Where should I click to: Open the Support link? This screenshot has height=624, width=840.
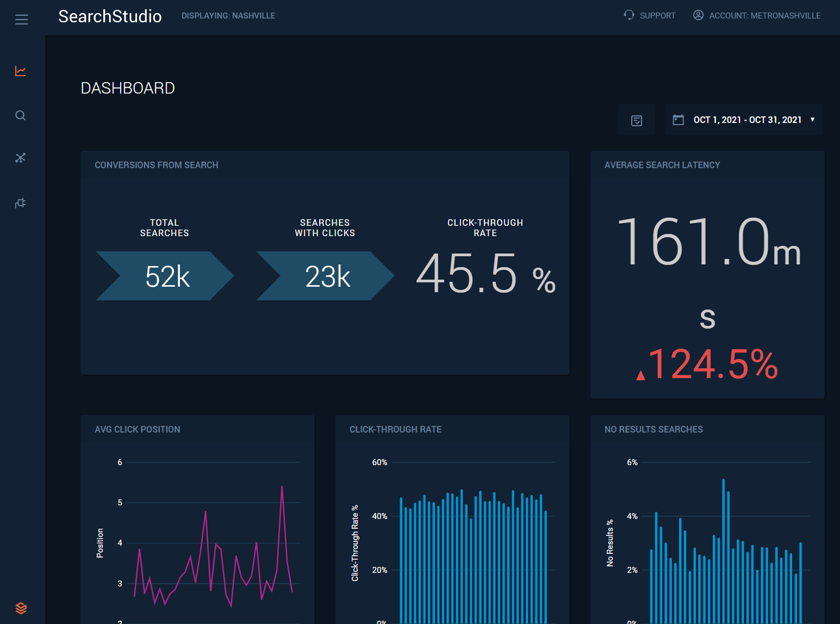[x=657, y=16]
